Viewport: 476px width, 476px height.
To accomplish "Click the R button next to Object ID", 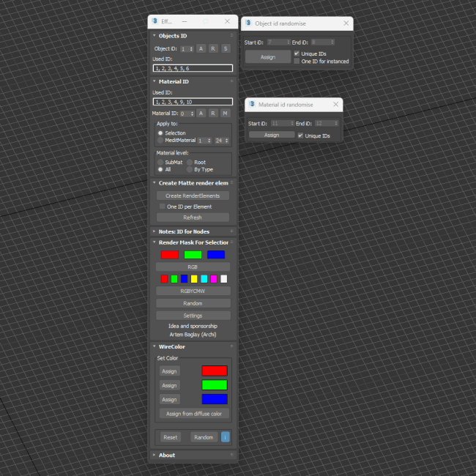I will pos(213,48).
